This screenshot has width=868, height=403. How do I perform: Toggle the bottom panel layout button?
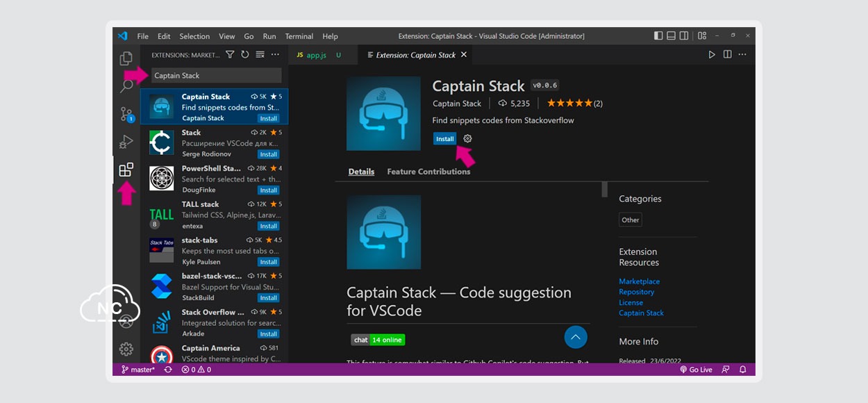671,36
